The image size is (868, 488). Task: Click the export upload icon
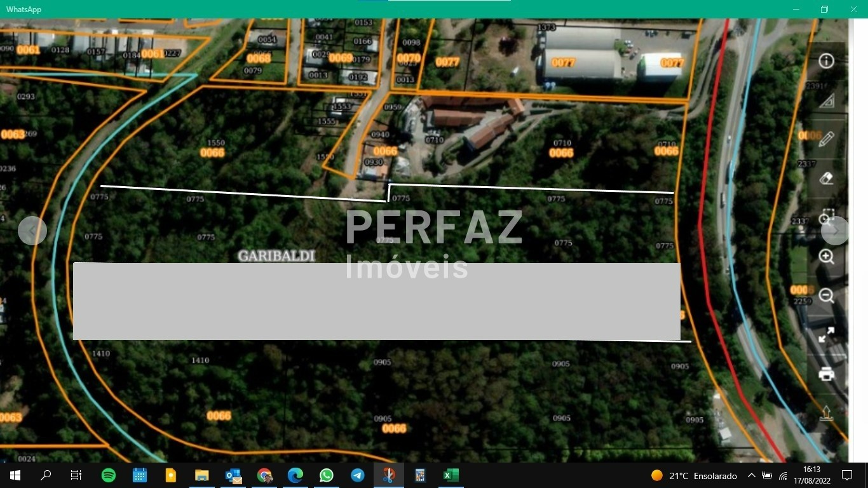(x=826, y=413)
